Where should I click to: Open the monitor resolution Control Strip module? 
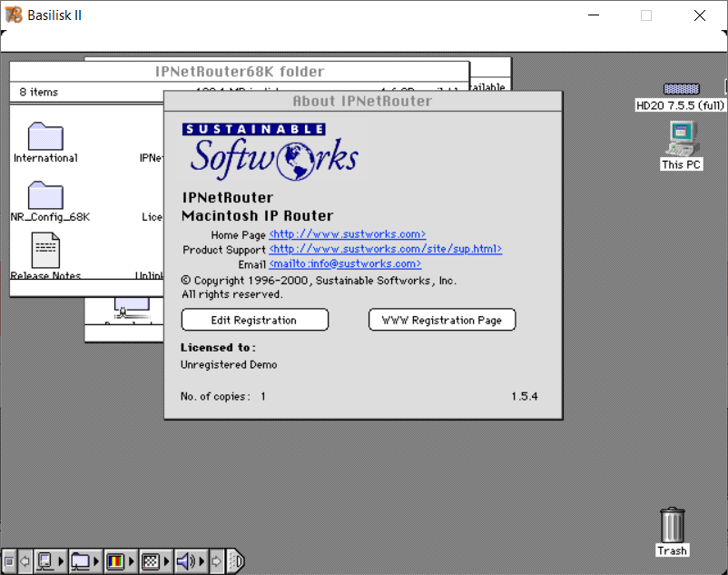click(155, 561)
